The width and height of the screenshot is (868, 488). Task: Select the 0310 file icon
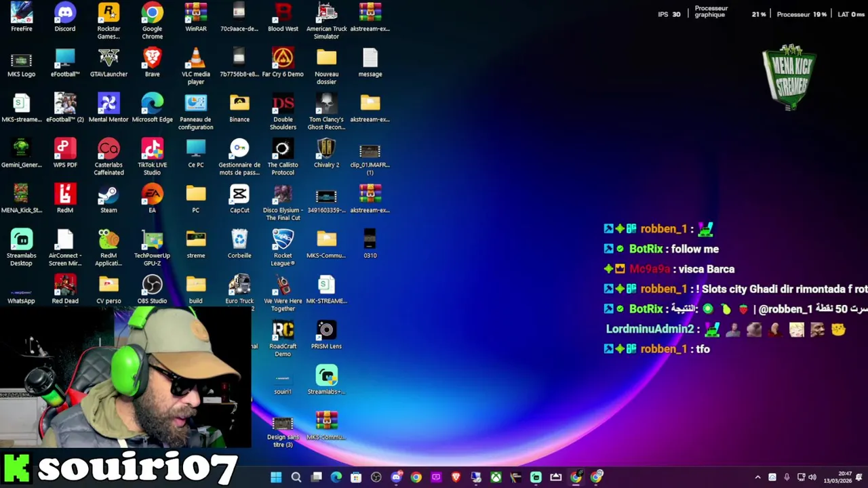point(370,245)
